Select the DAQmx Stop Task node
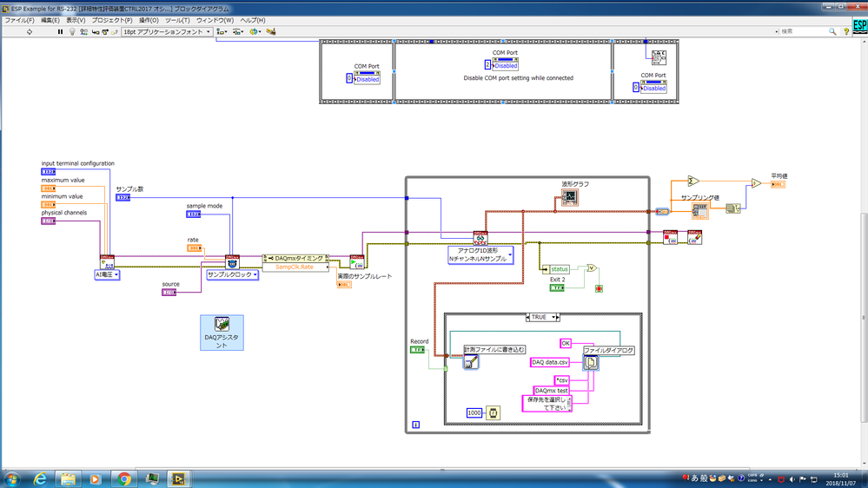 [x=671, y=238]
